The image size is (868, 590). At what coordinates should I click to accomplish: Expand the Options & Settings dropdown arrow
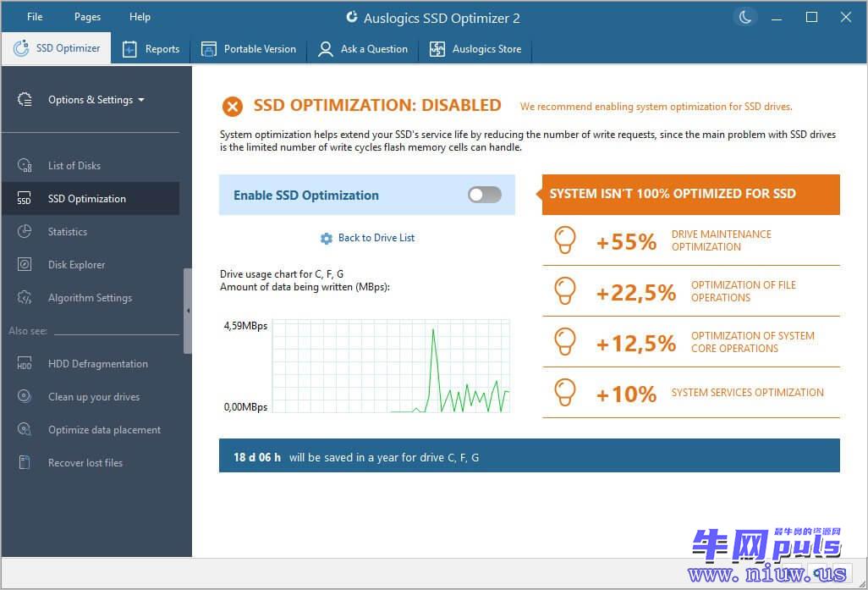(141, 100)
